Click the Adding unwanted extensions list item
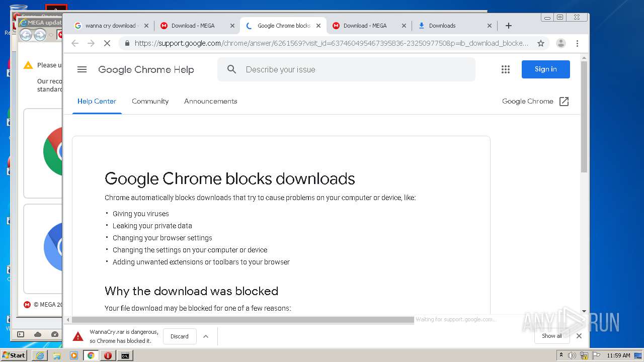The height and width of the screenshot is (362, 644). coord(201,262)
